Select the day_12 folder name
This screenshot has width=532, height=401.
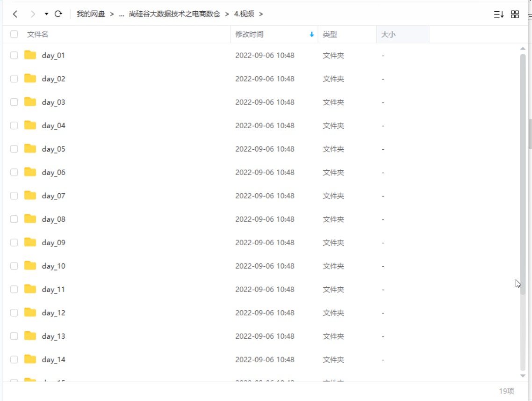point(54,313)
